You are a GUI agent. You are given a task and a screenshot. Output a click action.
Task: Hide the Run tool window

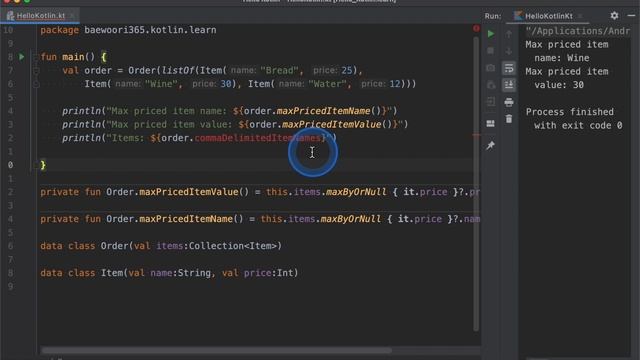click(x=631, y=16)
